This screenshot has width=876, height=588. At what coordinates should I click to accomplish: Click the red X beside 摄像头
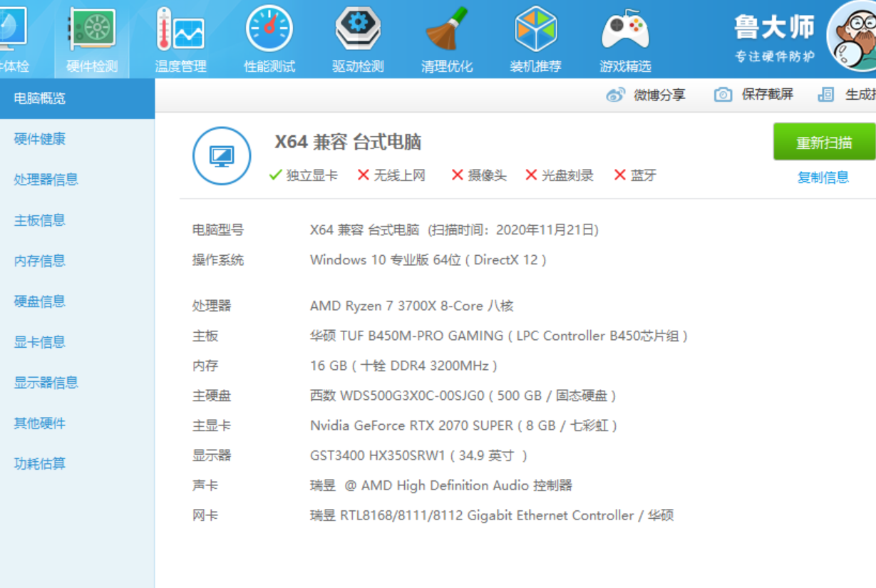point(458,175)
